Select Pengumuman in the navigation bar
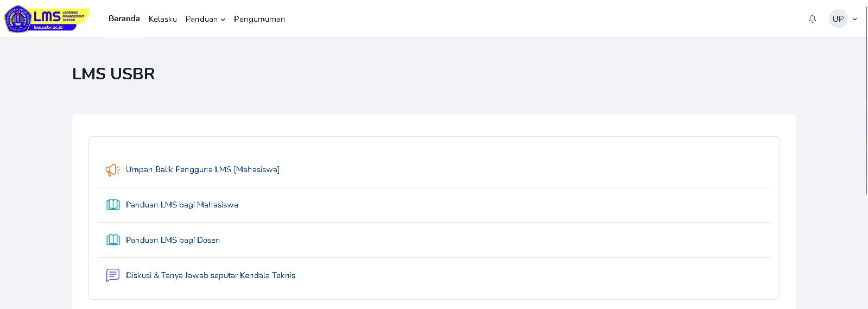Image resolution: width=868 pixels, height=309 pixels. point(259,19)
